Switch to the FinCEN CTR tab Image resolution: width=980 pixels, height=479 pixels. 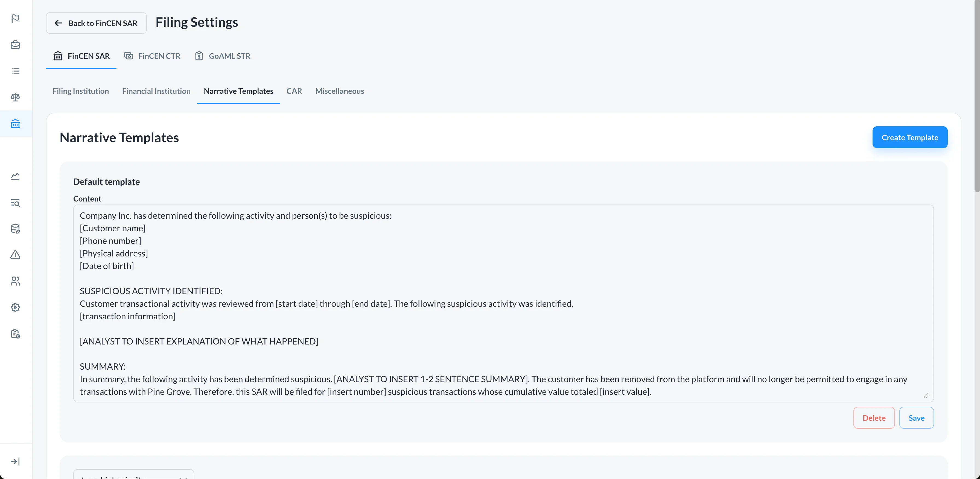point(152,56)
